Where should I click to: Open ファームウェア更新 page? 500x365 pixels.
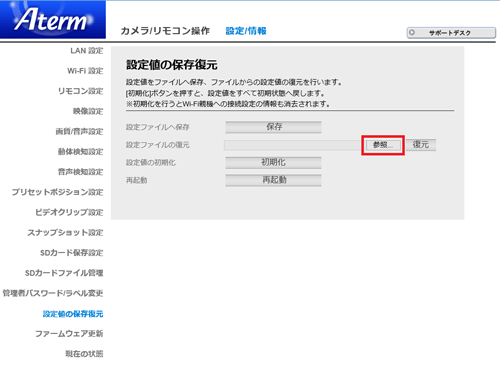click(69, 334)
